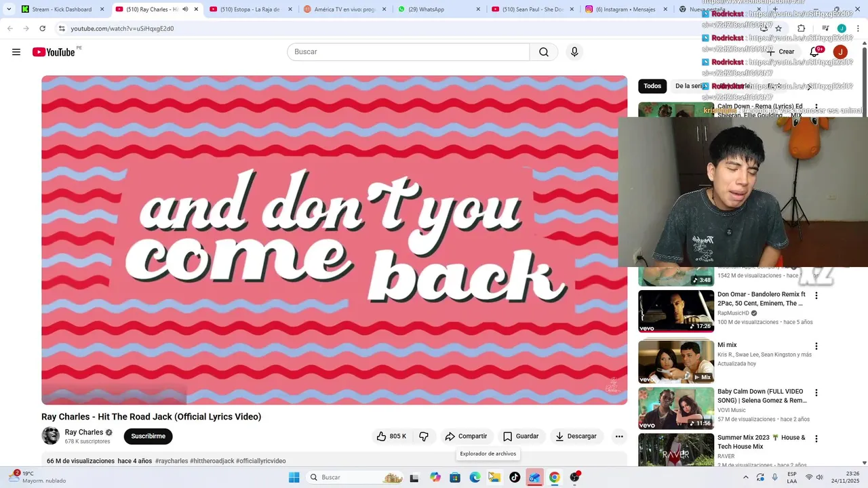
Task: Open the Ray Charles channel name link
Action: coord(84,432)
